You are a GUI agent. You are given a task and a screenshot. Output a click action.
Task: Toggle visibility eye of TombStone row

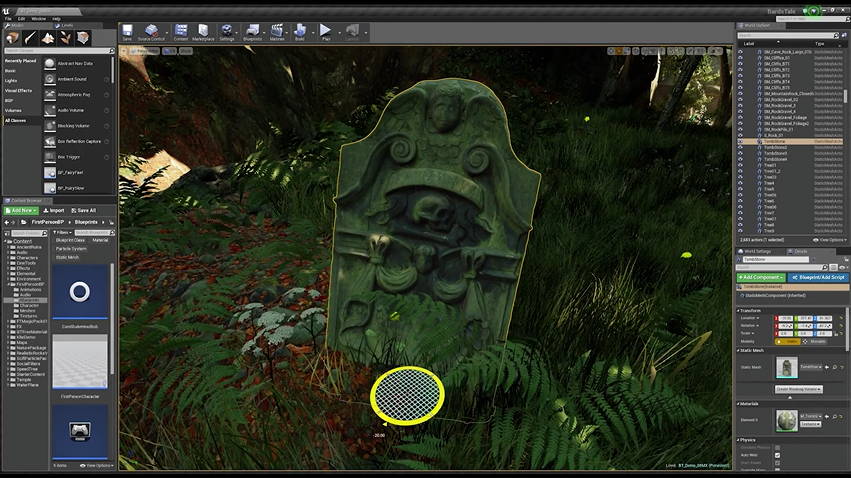(740, 141)
